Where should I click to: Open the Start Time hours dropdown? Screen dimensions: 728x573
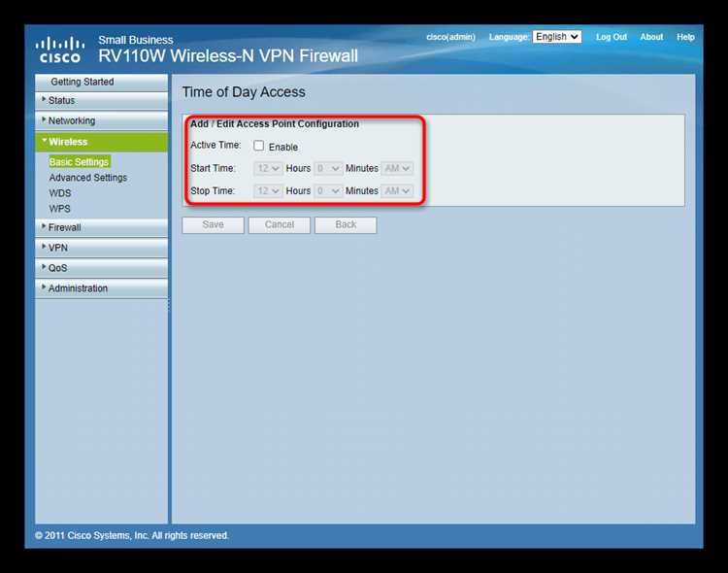coord(268,168)
